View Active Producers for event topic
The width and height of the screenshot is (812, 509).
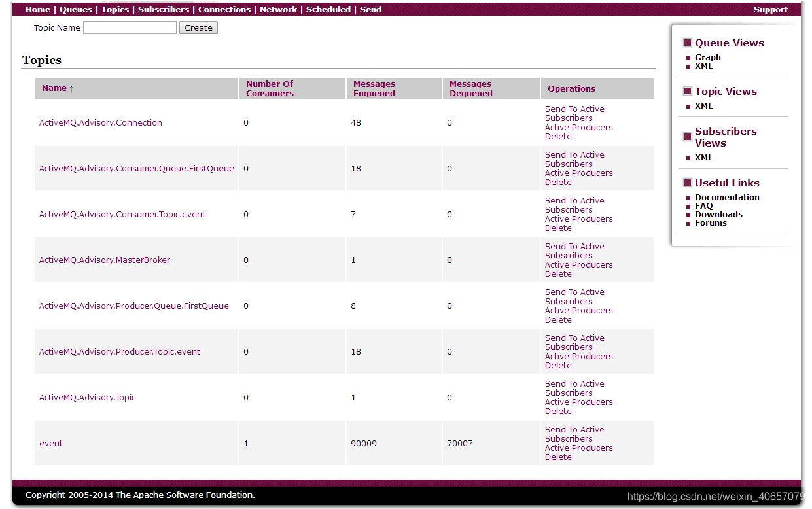click(579, 448)
